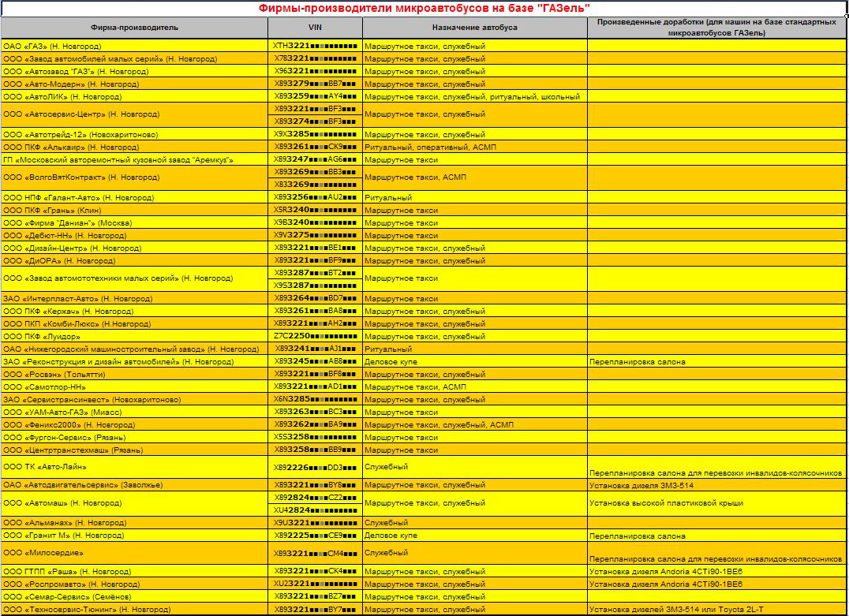Select the VIN cell starting XU42824
This screenshot has height=616, width=849.
[x=315, y=510]
